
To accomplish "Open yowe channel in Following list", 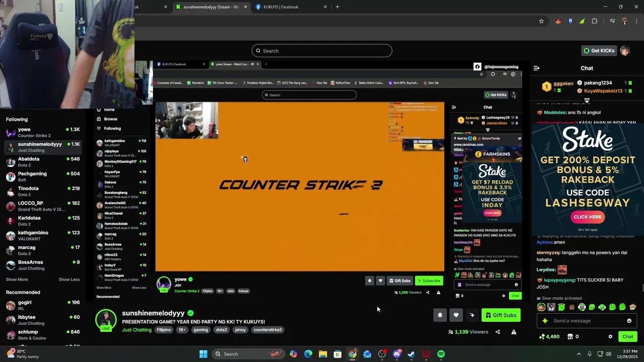I will 43,132.
